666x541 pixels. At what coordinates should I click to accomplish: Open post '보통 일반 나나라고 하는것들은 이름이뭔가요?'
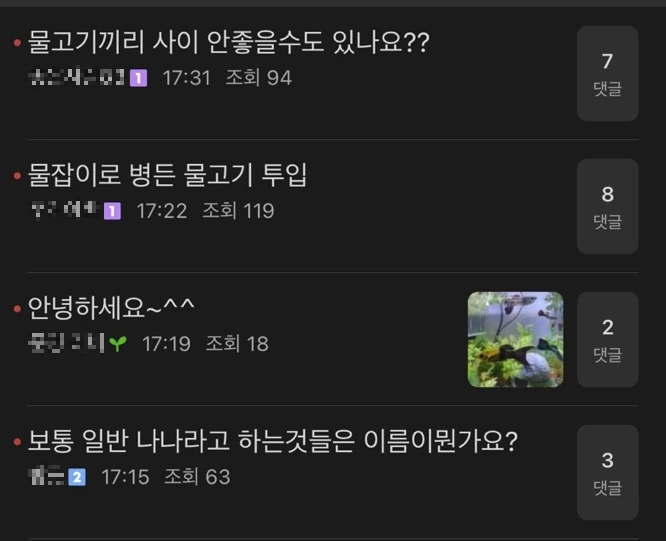(272, 440)
